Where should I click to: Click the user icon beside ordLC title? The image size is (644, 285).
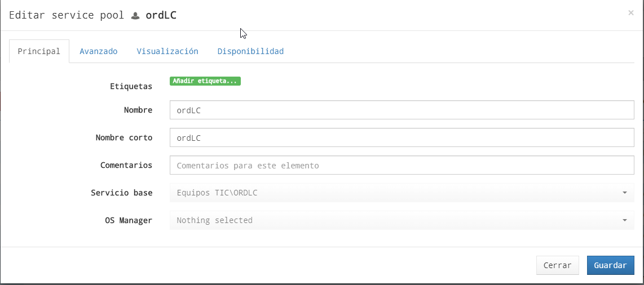(x=135, y=16)
